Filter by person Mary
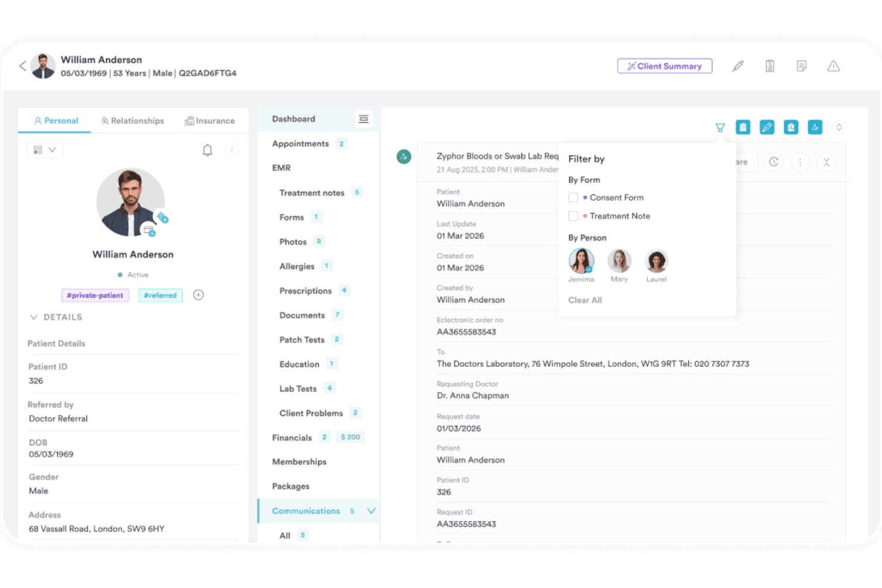 tap(619, 261)
